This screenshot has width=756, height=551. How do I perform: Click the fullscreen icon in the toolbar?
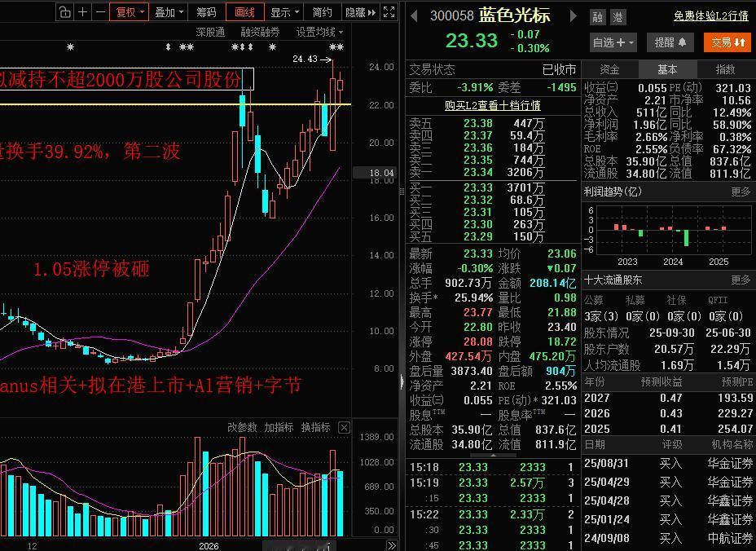(x=389, y=12)
